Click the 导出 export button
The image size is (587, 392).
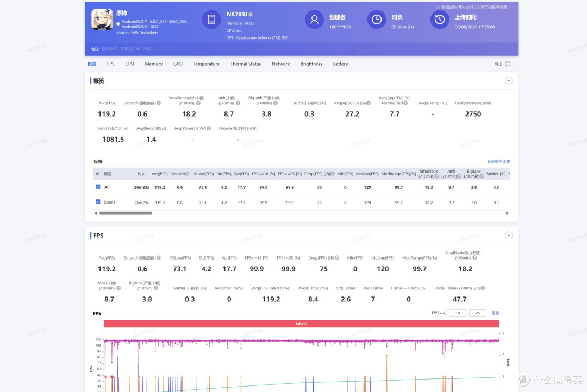[498, 64]
